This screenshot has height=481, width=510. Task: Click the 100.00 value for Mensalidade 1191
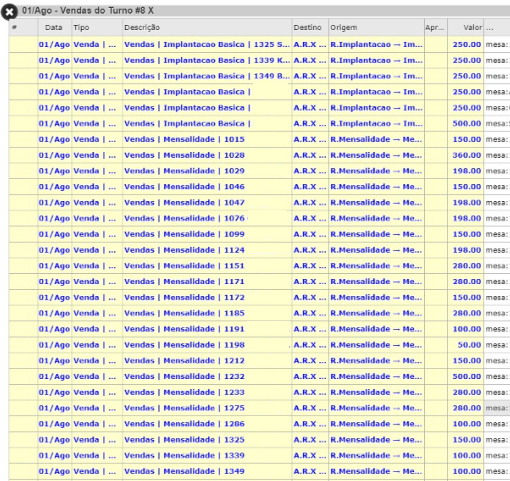coord(467,329)
